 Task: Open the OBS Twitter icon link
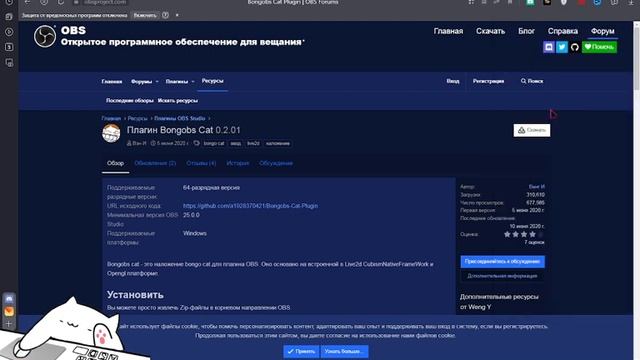click(x=562, y=47)
